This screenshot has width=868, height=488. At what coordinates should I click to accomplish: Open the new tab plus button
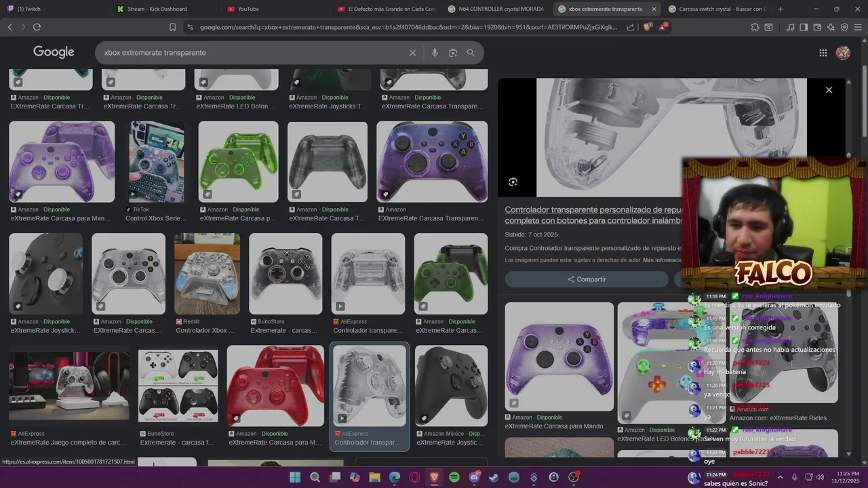[x=781, y=9]
